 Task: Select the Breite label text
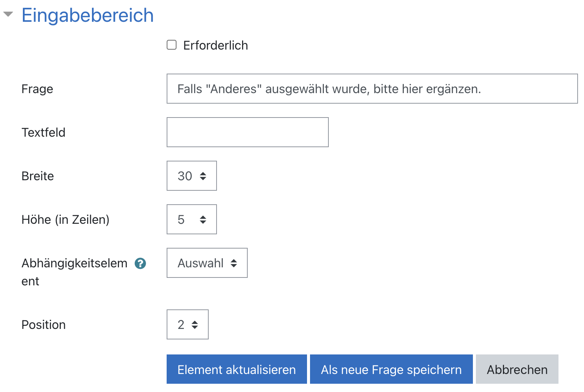(x=38, y=176)
